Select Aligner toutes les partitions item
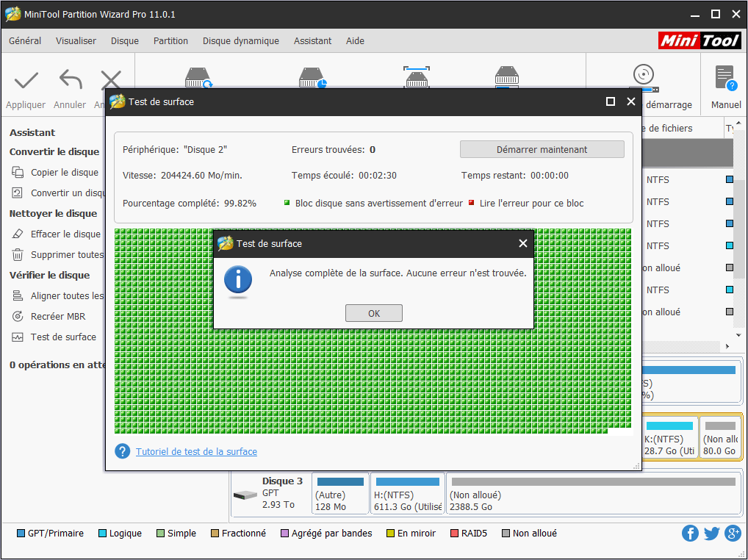This screenshot has height=560, width=748. coord(57,295)
